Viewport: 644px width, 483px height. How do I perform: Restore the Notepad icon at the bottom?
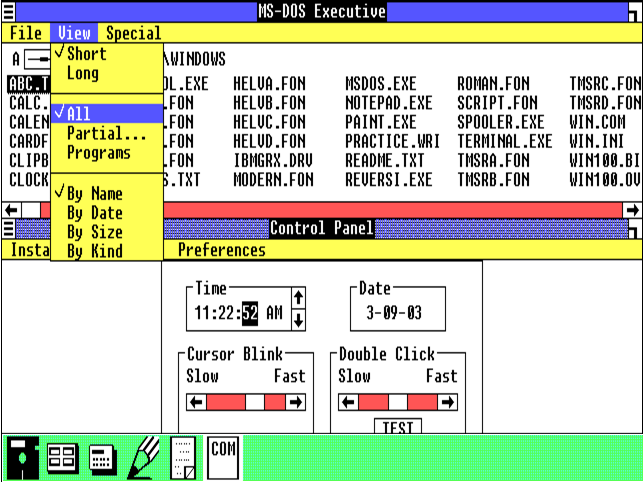pos(183,458)
